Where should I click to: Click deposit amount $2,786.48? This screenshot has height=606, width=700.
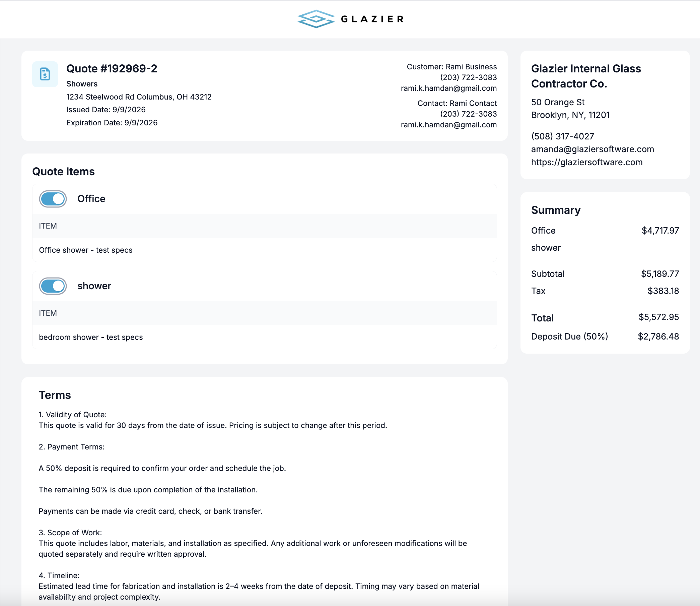(x=658, y=337)
